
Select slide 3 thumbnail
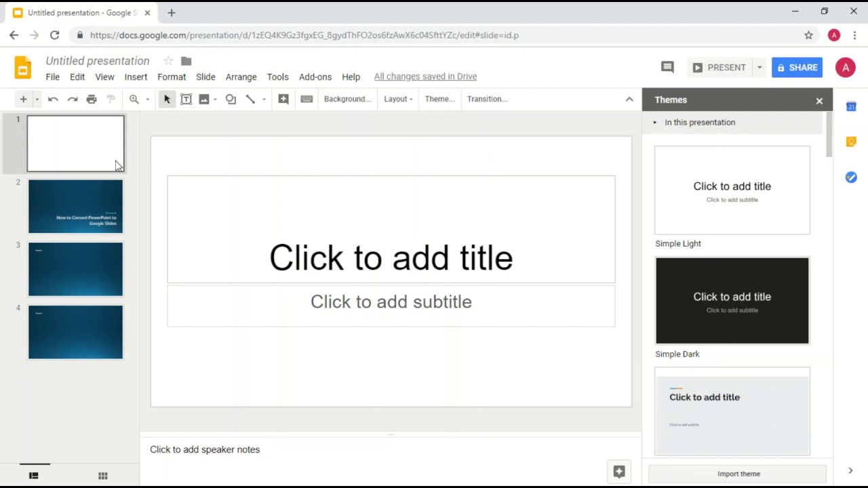point(75,269)
